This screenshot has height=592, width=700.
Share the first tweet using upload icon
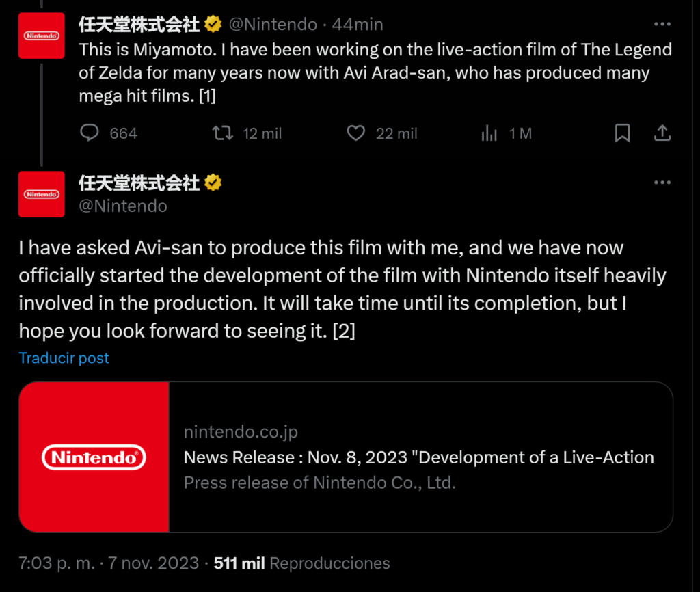click(662, 133)
